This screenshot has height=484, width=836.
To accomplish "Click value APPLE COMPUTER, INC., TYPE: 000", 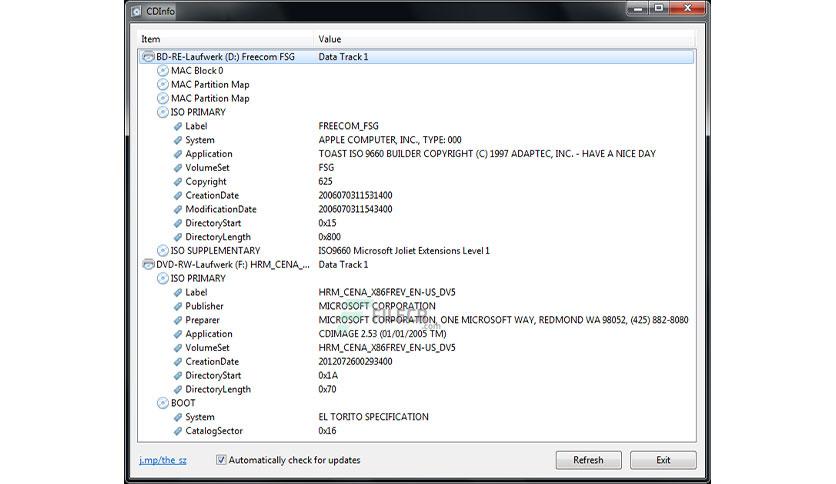I will tap(390, 140).
